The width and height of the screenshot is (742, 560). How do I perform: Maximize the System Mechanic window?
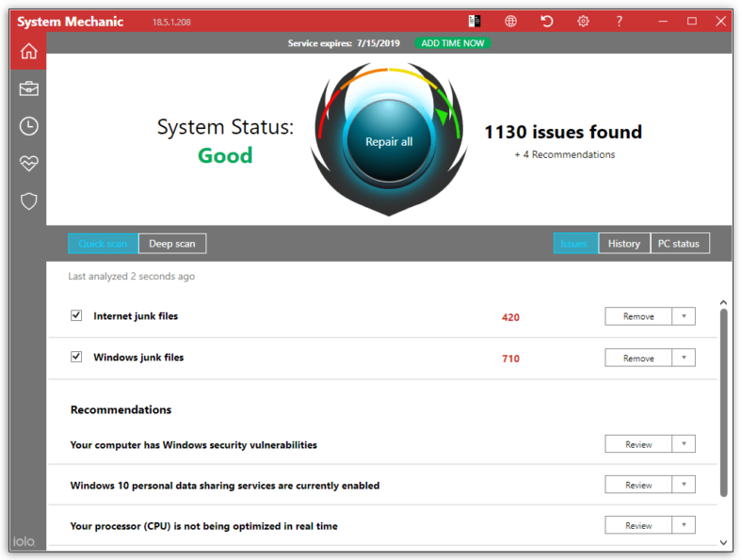point(692,22)
